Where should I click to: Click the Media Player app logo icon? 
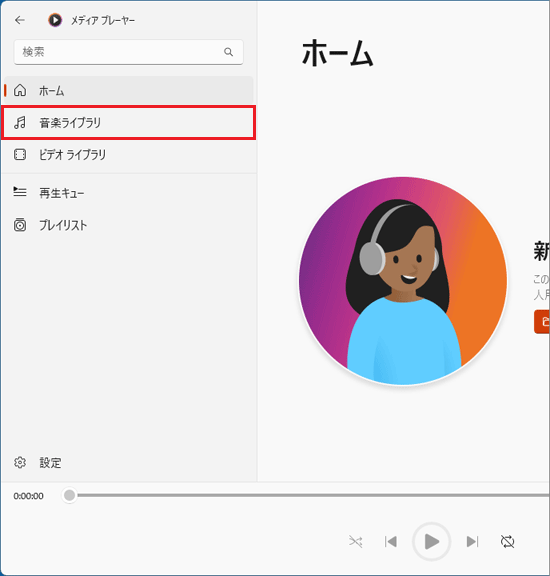(x=55, y=20)
